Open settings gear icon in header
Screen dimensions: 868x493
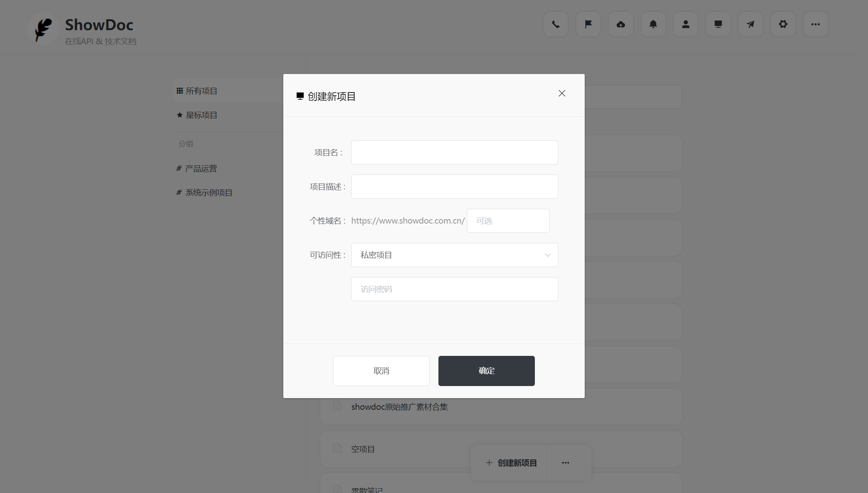(783, 24)
